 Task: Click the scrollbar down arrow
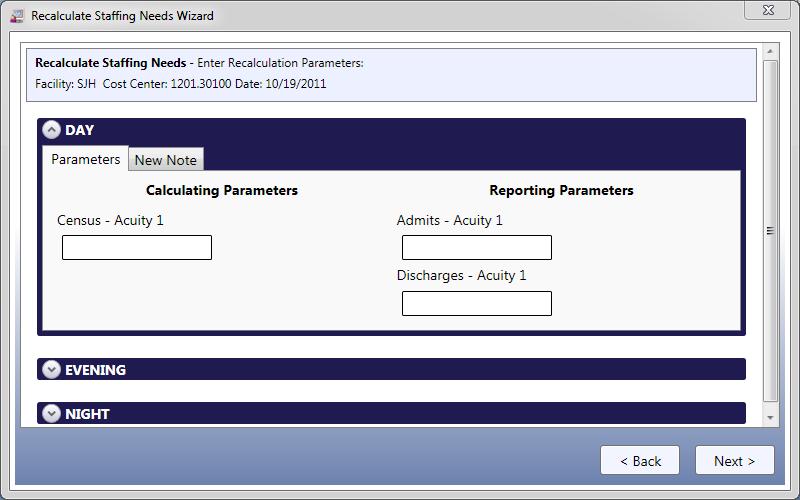click(771, 417)
